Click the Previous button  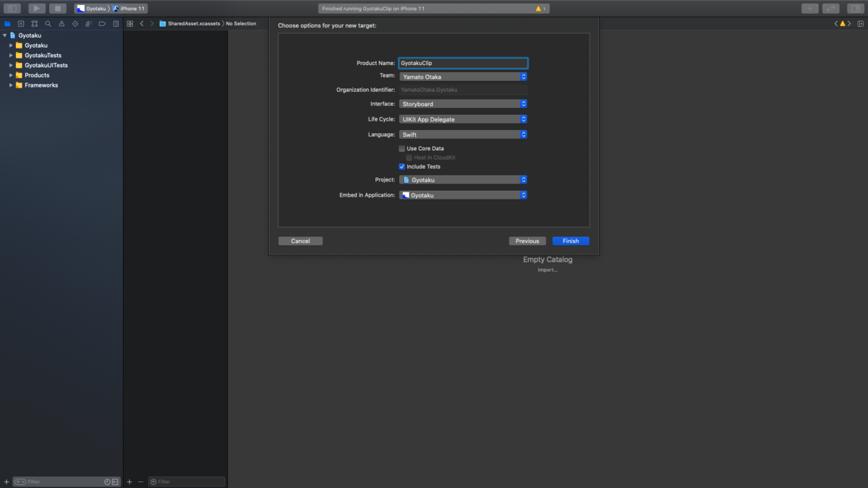click(x=527, y=241)
